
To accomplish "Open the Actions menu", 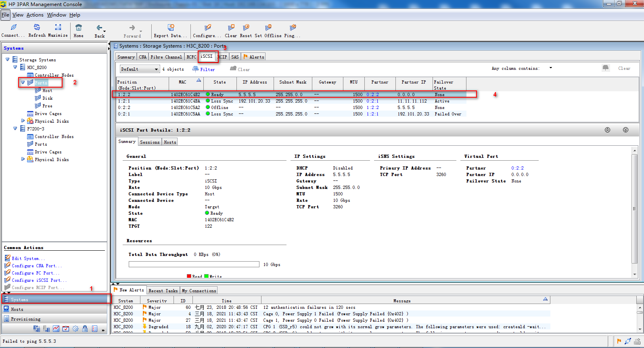I will pos(35,15).
